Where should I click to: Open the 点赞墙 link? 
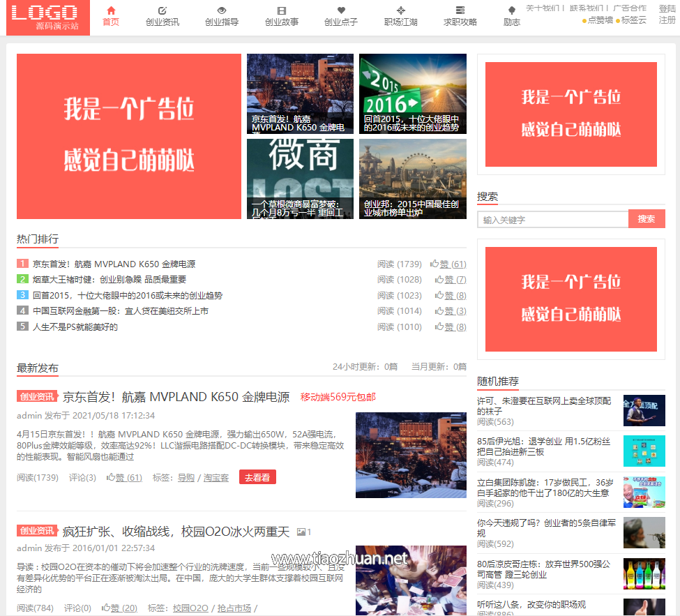pos(600,20)
